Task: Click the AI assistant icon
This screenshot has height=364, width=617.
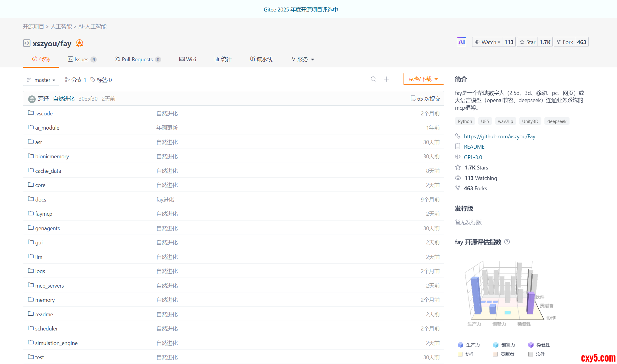Action: pyautogui.click(x=461, y=42)
